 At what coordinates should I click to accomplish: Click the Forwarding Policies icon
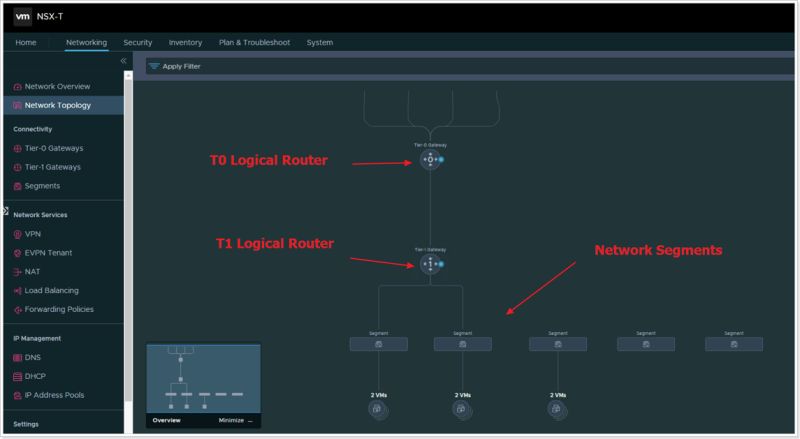point(17,310)
